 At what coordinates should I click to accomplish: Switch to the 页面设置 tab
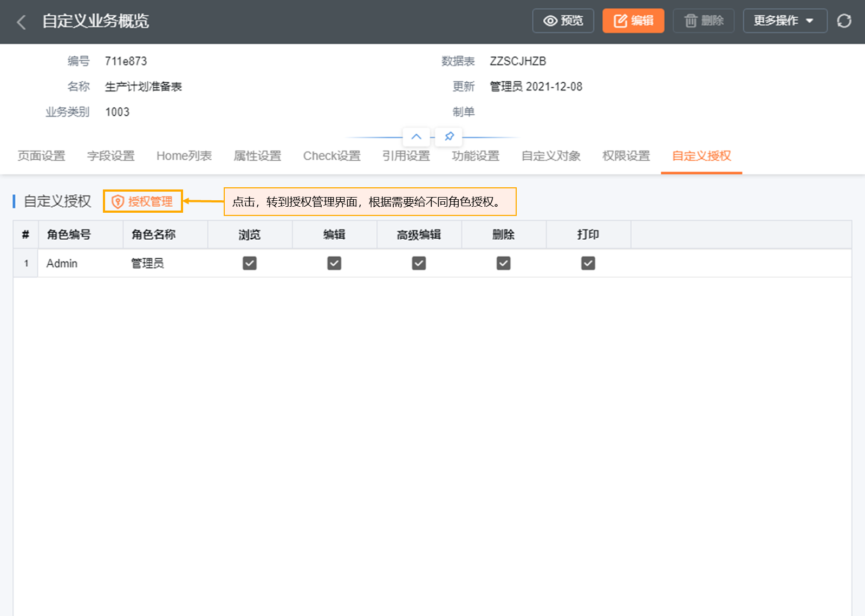(x=41, y=156)
